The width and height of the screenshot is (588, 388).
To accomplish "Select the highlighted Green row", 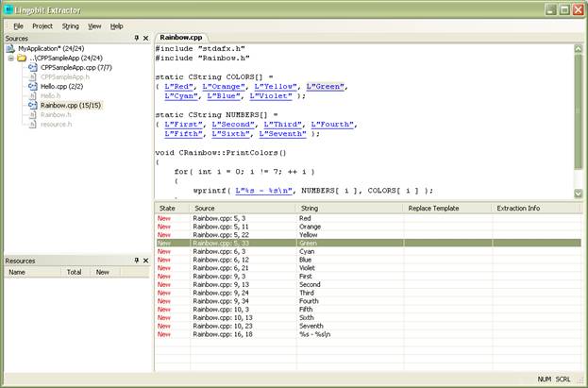I will coord(368,244).
